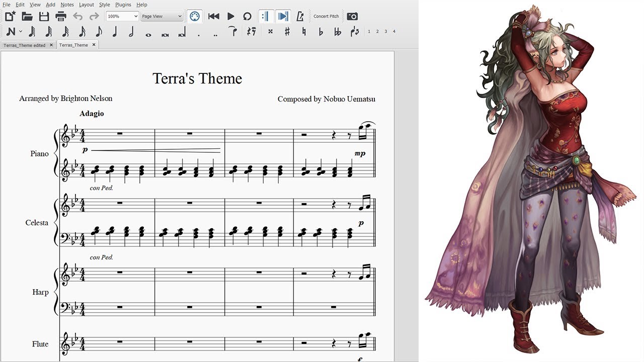Add double augmentation dot
Image resolution: width=644 pixels, height=362 pixels.
coord(215,35)
